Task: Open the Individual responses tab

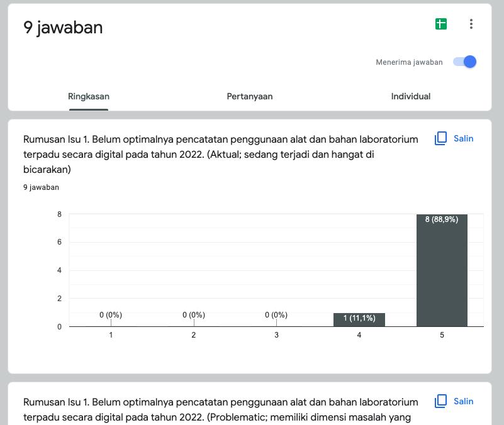Action: pos(411,96)
